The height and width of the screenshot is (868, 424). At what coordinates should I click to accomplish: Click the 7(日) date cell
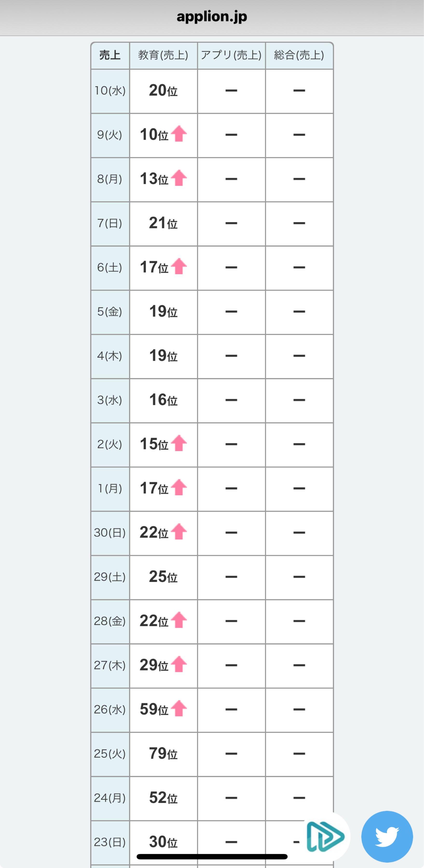click(110, 223)
